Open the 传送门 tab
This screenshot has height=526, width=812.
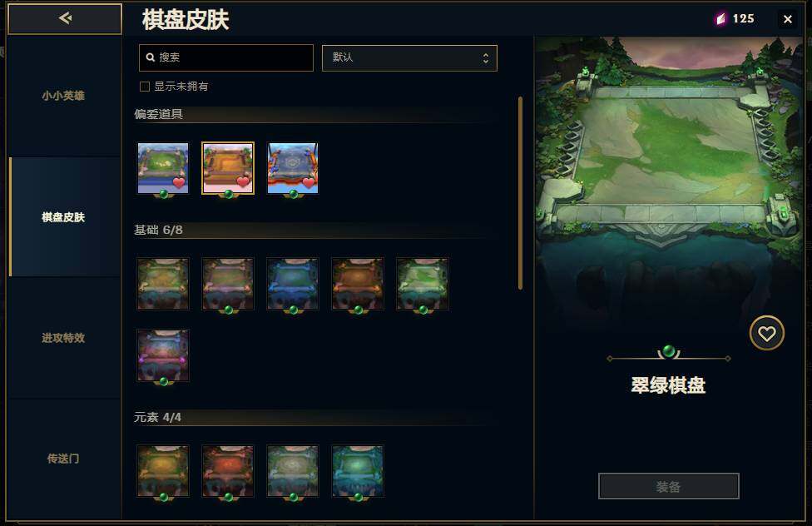click(64, 459)
